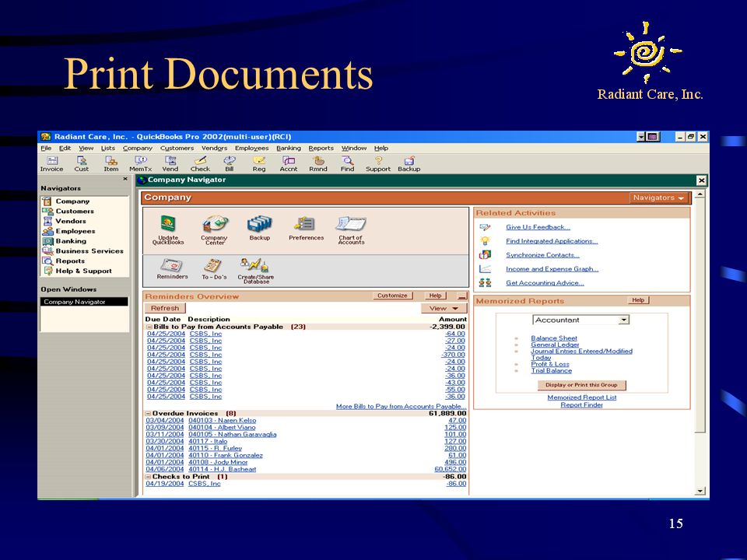Open the Item list toolbar icon
Screen dimensions: 747x560
(111, 164)
